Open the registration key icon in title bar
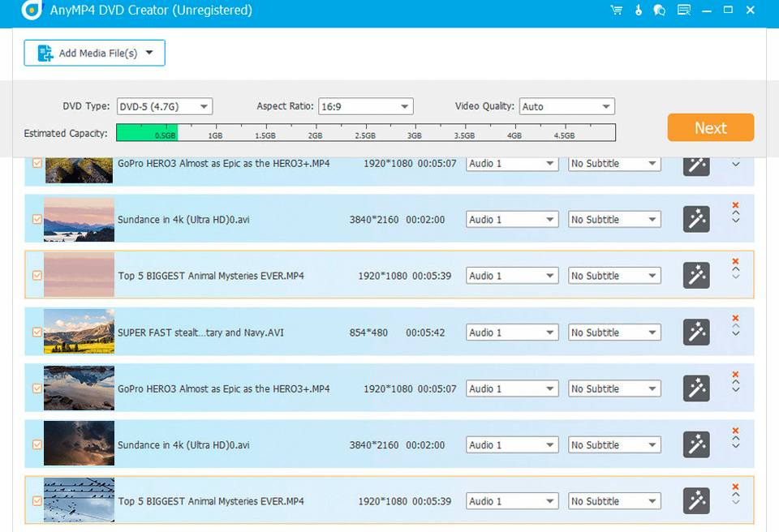The width and height of the screenshot is (779, 532). tap(638, 10)
